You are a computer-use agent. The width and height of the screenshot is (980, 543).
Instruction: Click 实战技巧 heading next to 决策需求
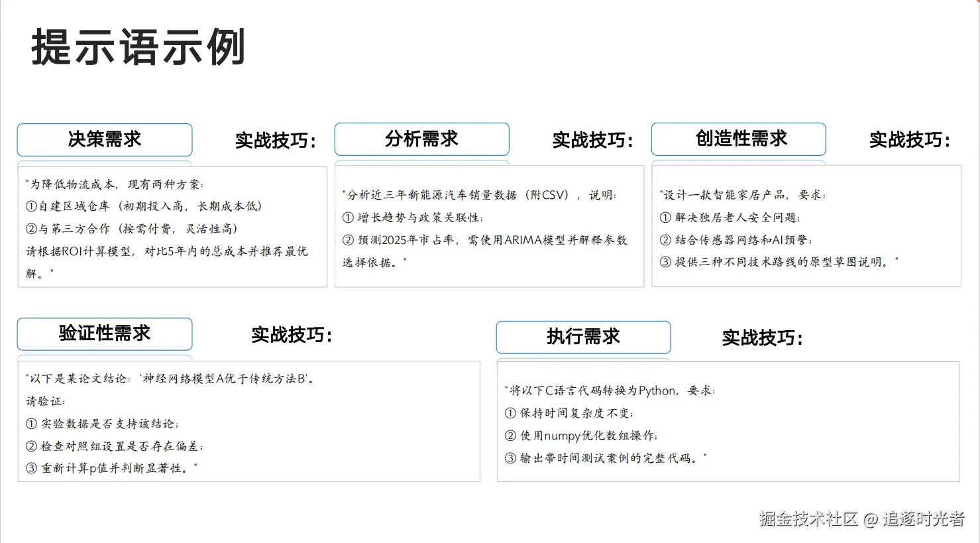276,141
